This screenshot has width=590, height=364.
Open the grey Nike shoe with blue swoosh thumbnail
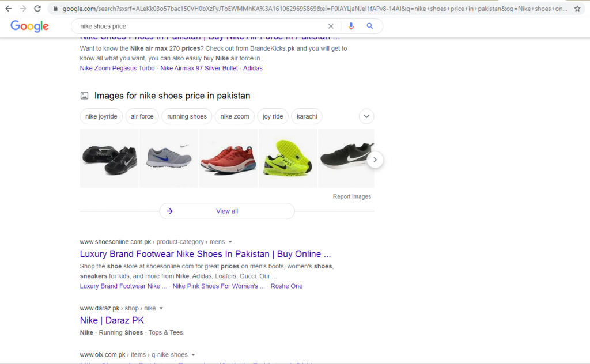pyautogui.click(x=169, y=158)
